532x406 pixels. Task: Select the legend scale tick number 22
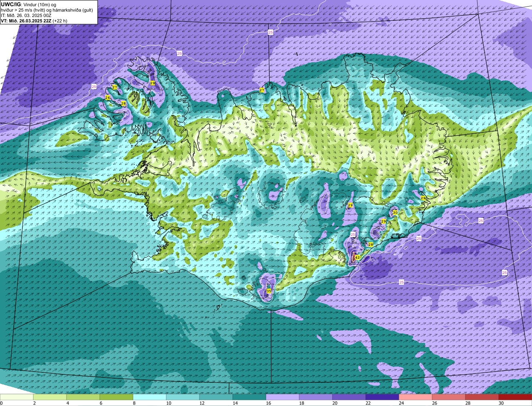368,403
